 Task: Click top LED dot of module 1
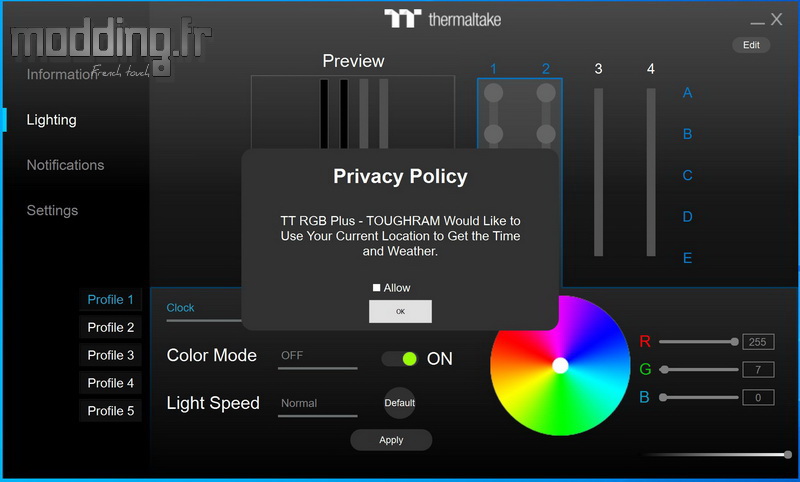point(493,93)
